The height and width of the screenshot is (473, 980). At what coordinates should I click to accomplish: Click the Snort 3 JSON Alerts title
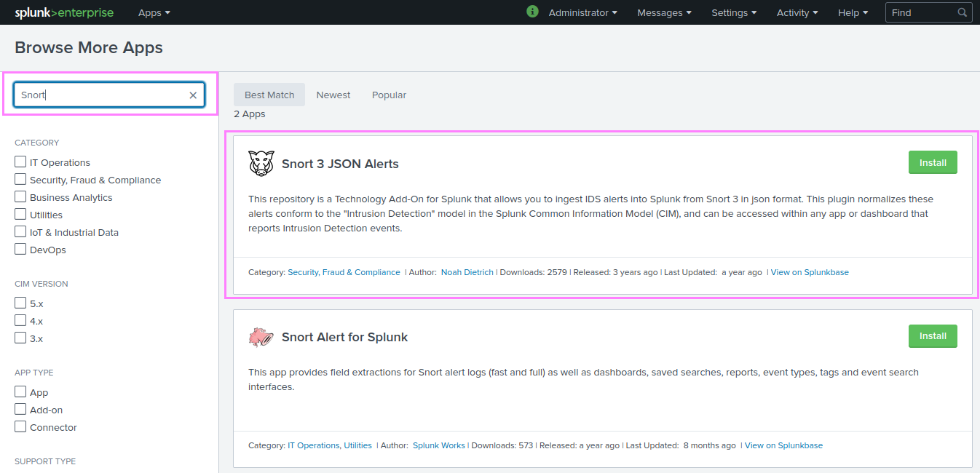pyautogui.click(x=340, y=164)
